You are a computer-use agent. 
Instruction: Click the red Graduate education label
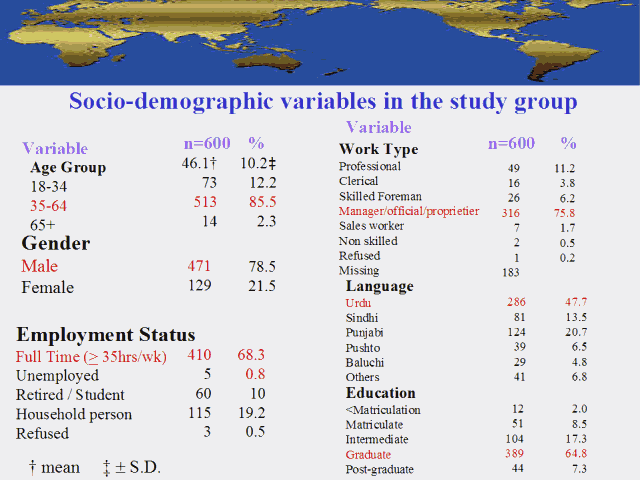pyautogui.click(x=369, y=454)
